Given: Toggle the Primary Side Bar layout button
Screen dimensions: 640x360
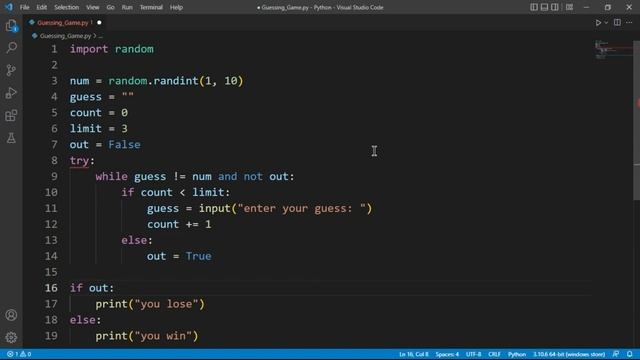Looking at the screenshot, I should 534,7.
